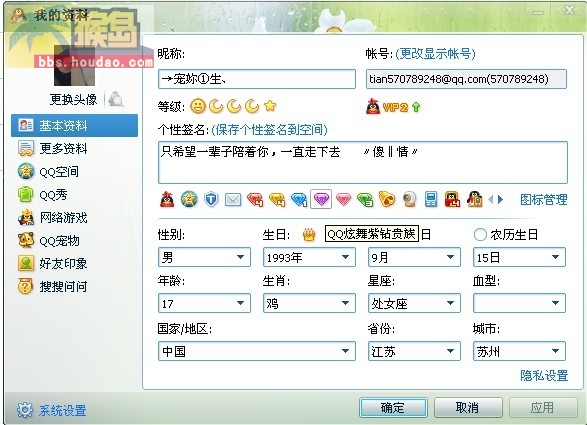Select the 基本资料 sidebar tab
The width and height of the screenshot is (587, 425).
pos(74,125)
